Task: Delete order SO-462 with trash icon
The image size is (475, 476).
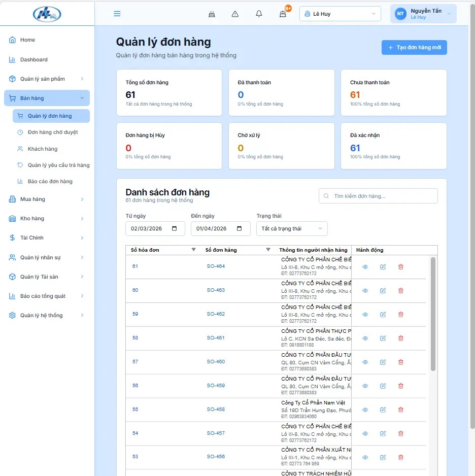Action: tap(400, 315)
